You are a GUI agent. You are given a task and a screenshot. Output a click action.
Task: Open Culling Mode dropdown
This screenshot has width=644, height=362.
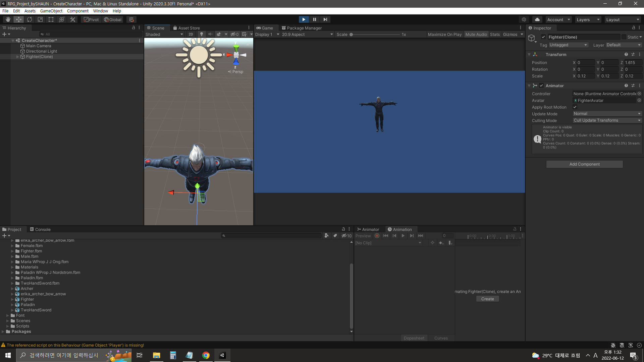[607, 120]
